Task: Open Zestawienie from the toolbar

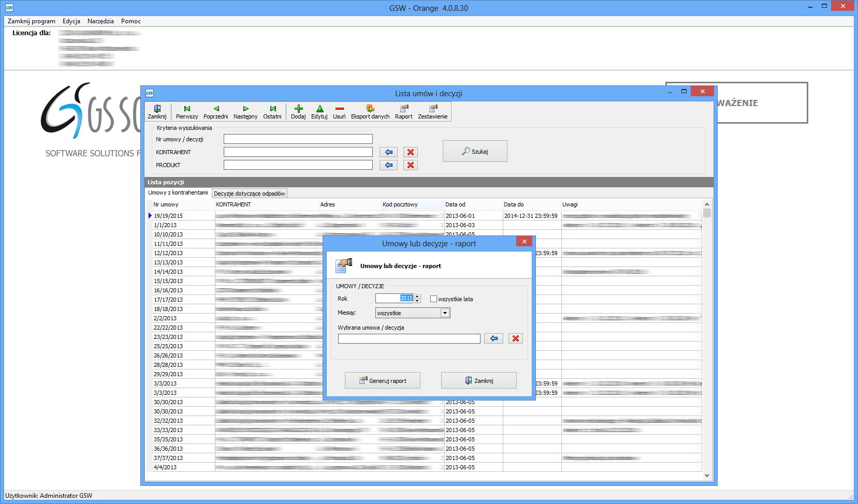Action: pyautogui.click(x=433, y=111)
